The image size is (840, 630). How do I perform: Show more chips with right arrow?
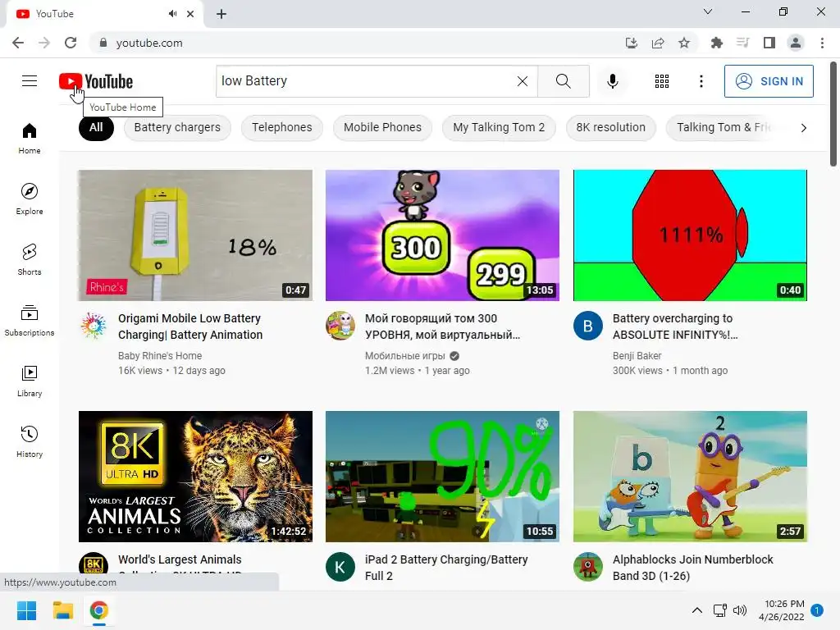pos(803,127)
